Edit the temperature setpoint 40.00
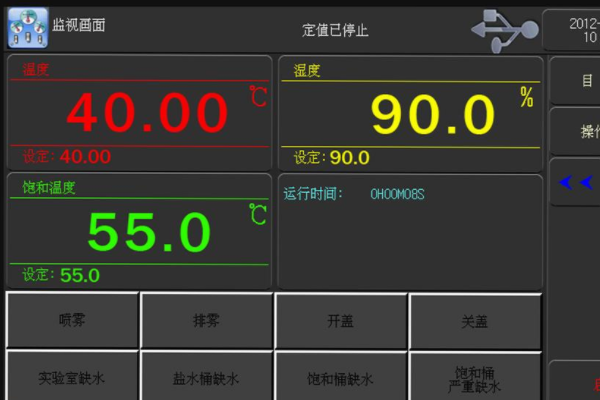The height and width of the screenshot is (400, 600). tap(85, 157)
